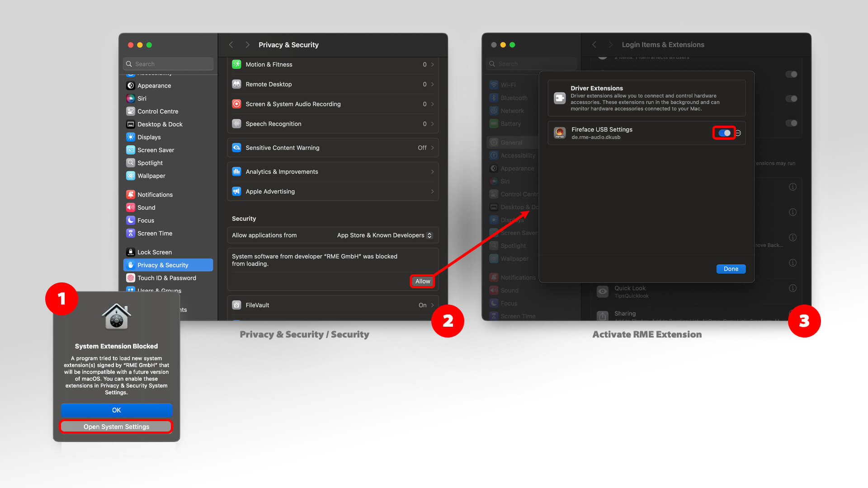Image resolution: width=868 pixels, height=488 pixels.
Task: Expand the Analytics & Improvements chevron
Action: click(432, 172)
